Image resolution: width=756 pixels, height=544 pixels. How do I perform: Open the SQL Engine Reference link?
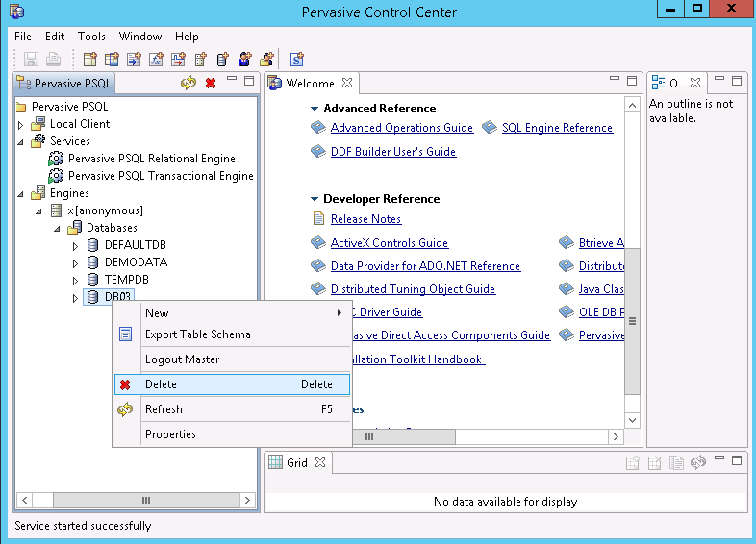[557, 128]
